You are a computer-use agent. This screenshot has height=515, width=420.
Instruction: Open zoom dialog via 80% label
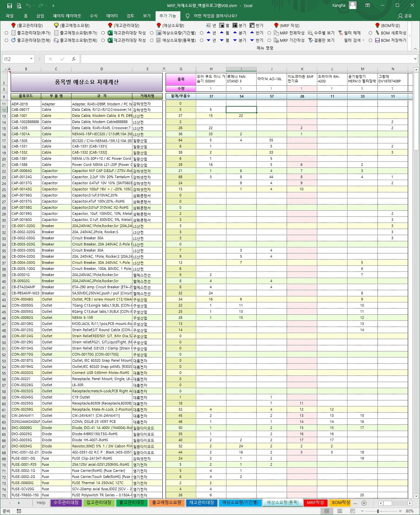(409, 511)
